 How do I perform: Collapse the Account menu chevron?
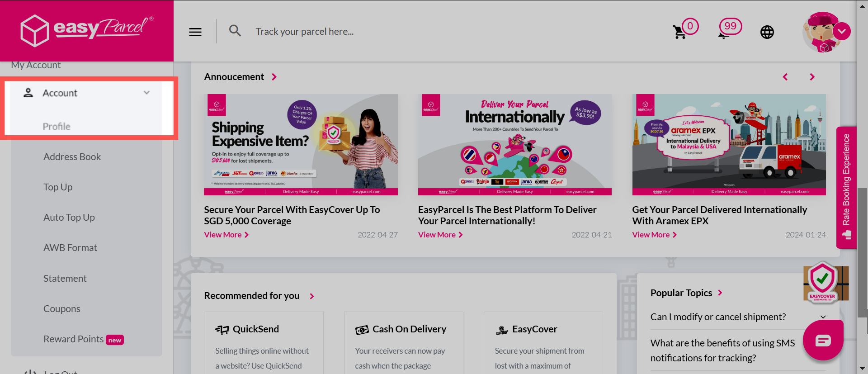146,93
